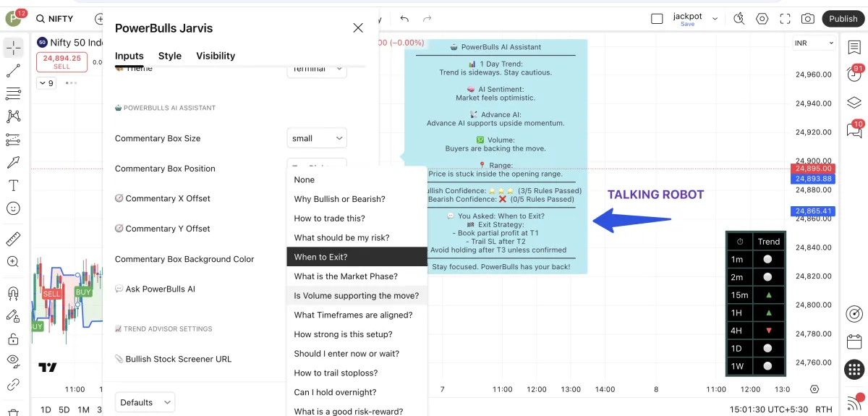The width and height of the screenshot is (868, 416).
Task: Close the PowerBulls Jarvis dialog
Action: tap(358, 28)
